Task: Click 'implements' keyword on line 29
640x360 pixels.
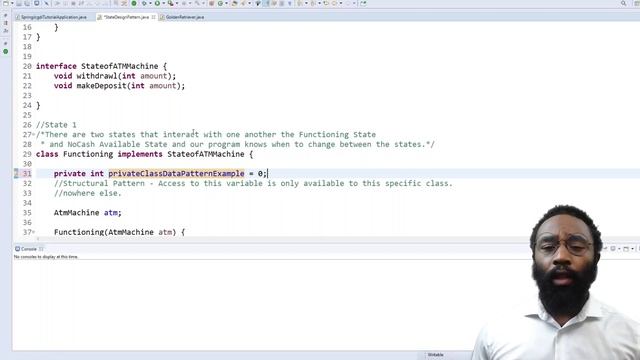Action: click(140, 154)
